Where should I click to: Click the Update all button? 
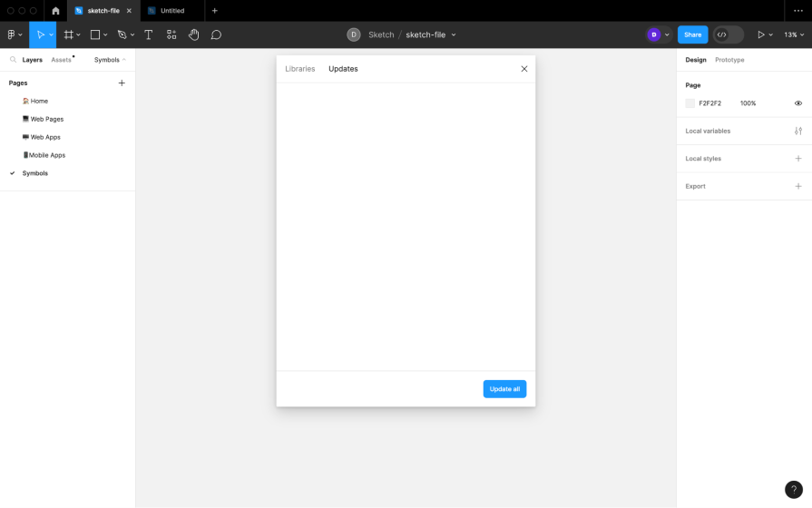tap(504, 389)
